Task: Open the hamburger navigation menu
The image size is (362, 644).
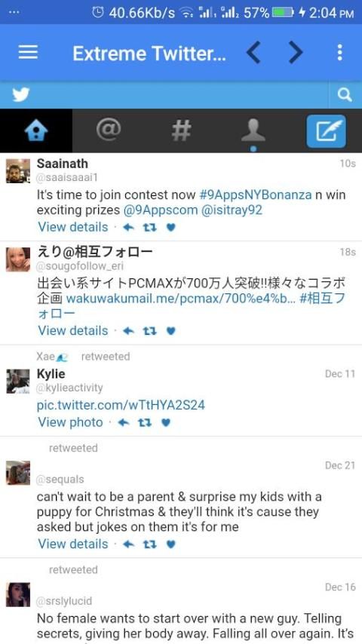Action: 28,52
